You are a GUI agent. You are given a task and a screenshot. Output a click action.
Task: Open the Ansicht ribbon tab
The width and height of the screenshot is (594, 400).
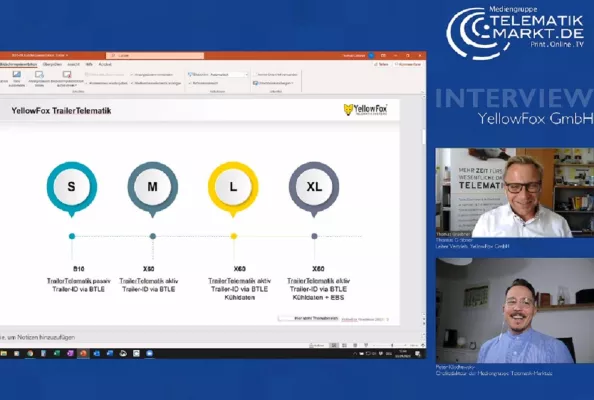point(73,64)
